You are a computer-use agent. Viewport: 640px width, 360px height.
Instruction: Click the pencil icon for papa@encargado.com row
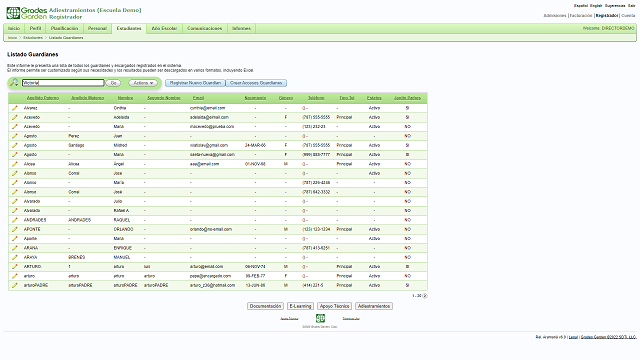[x=15, y=276]
